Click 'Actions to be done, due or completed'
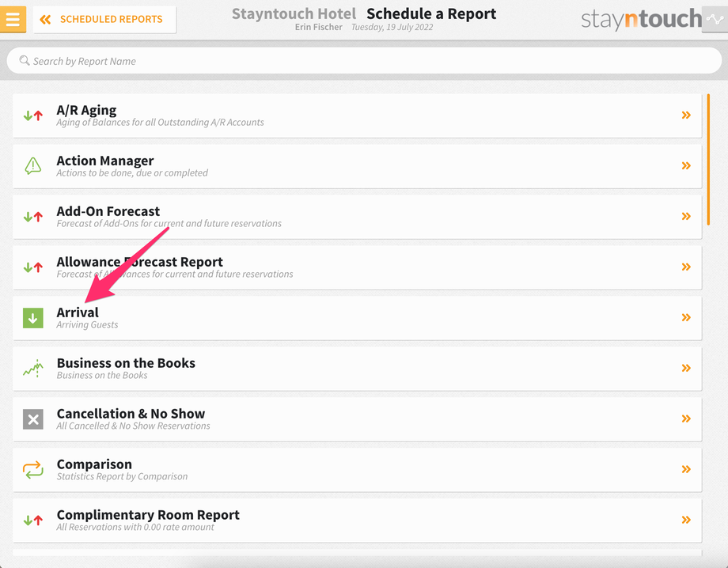 coord(132,173)
